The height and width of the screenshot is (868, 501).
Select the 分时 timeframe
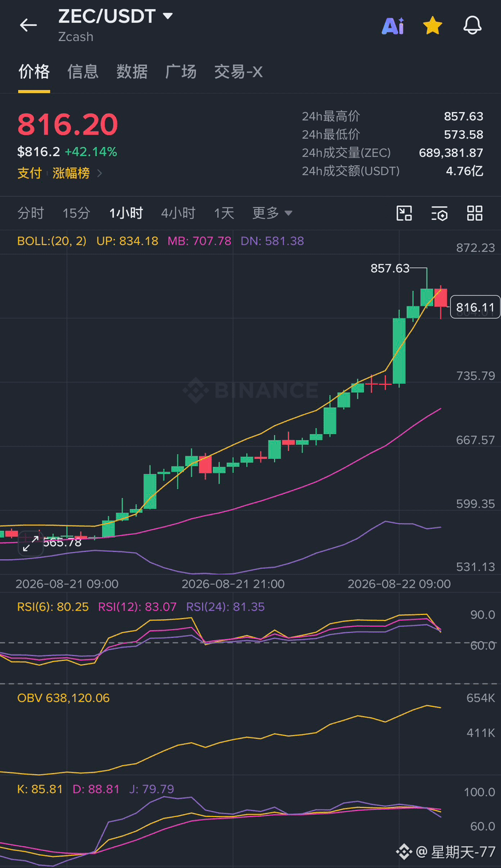[31, 213]
